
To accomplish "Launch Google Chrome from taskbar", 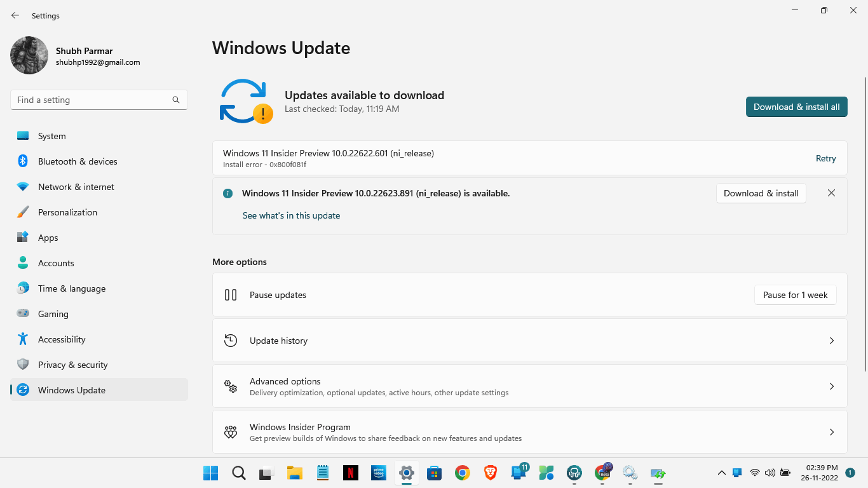I will click(462, 473).
